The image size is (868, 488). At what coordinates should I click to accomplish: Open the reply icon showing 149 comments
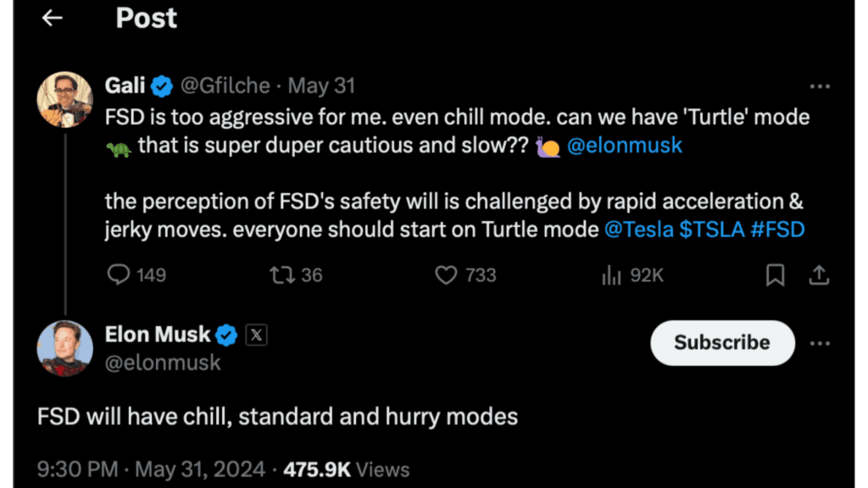118,274
